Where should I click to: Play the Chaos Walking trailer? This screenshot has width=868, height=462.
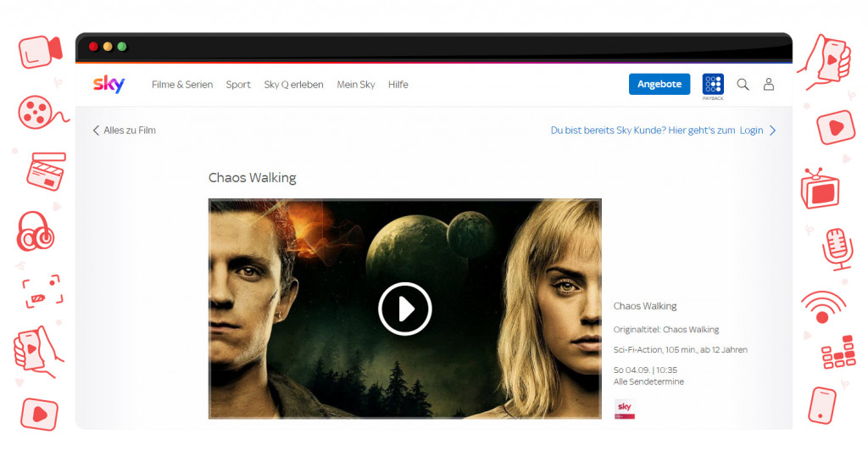pyautogui.click(x=405, y=309)
